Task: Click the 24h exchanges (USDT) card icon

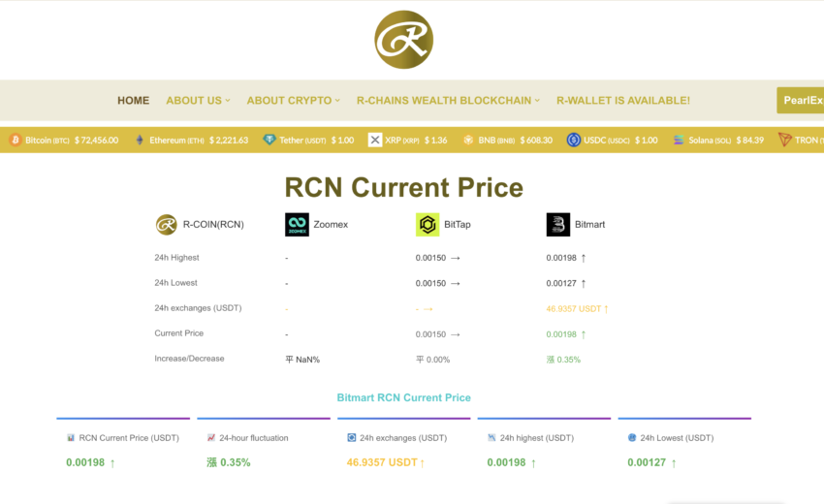Action: [352, 438]
